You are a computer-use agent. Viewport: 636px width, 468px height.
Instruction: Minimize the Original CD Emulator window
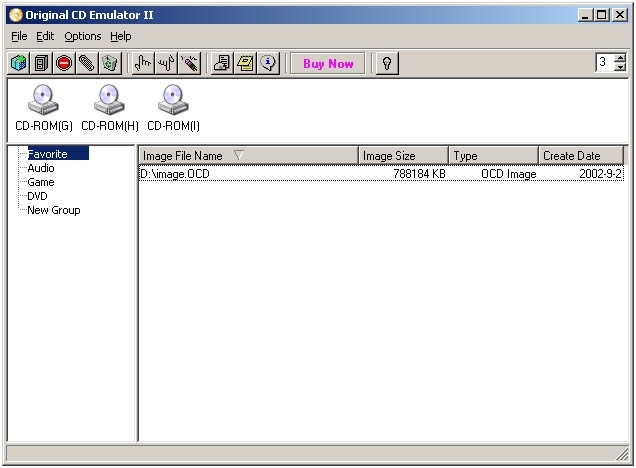coord(585,15)
